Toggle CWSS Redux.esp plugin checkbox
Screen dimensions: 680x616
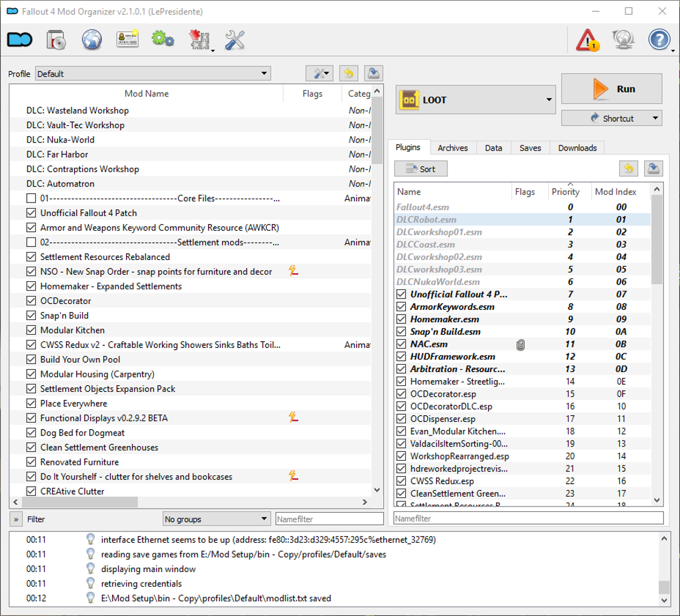point(401,481)
